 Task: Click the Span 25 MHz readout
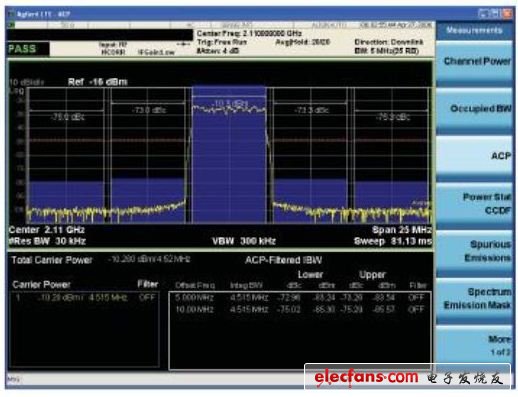click(x=402, y=230)
